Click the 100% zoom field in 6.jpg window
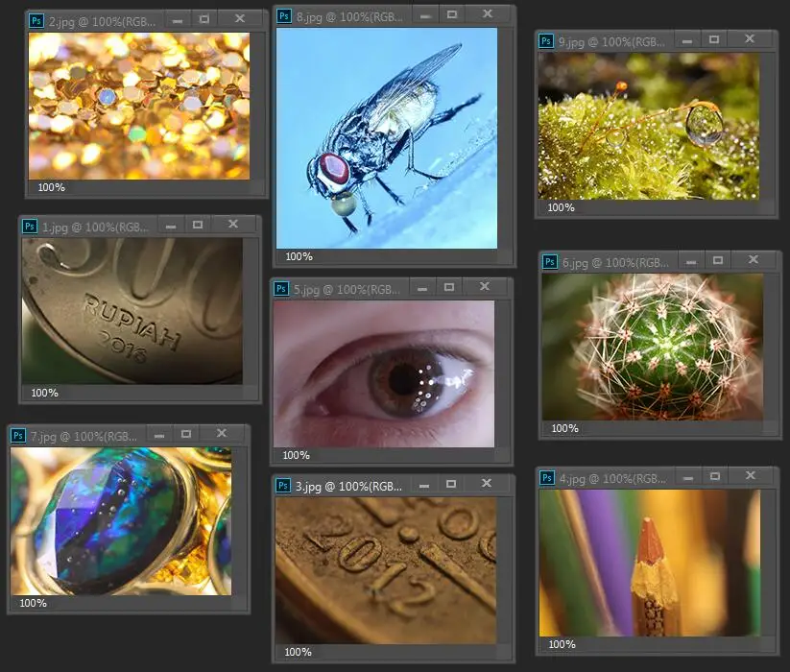Screen dimensions: 790x672 point(564,429)
